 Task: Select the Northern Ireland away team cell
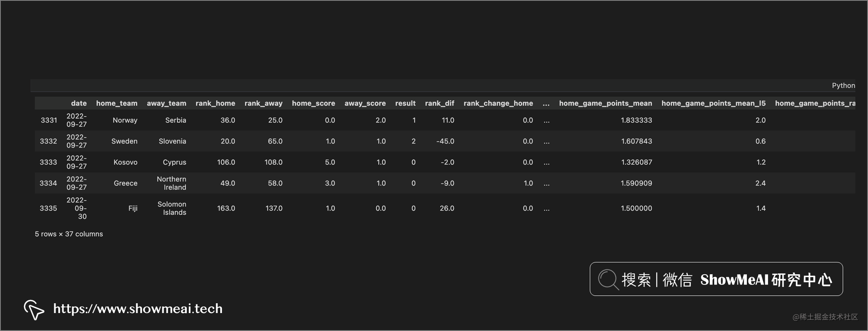pos(172,183)
